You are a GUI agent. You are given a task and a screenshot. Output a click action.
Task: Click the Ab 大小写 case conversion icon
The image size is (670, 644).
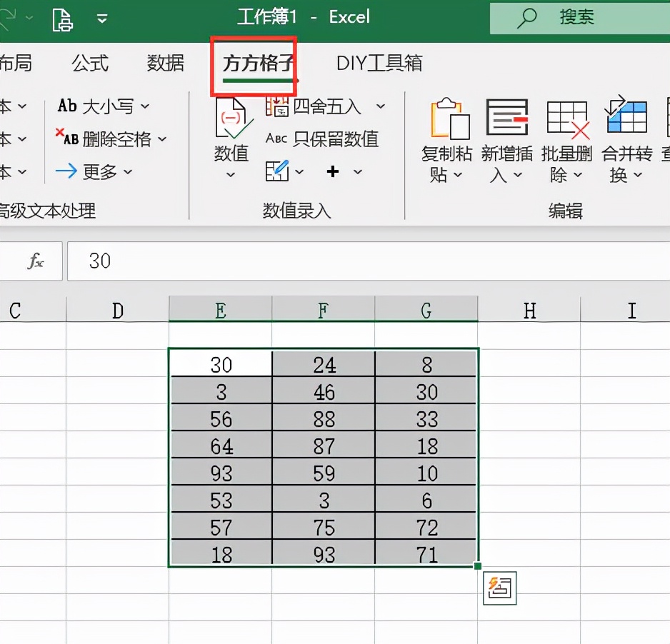(x=66, y=106)
